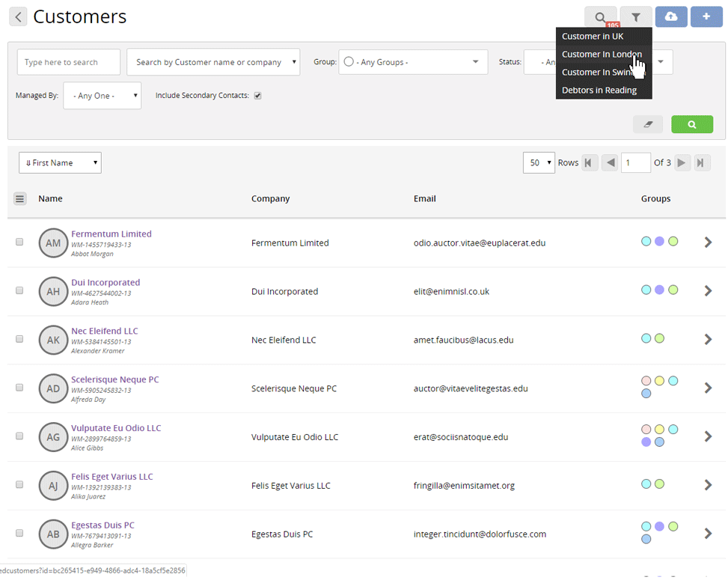Screen dimensions: 728x586
Task: Go to next page arrow
Action: pyautogui.click(x=682, y=162)
